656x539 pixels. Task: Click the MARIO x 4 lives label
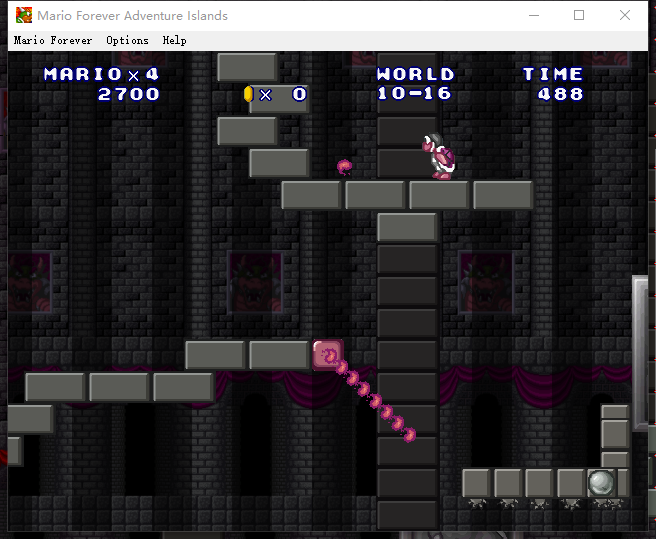102,74
